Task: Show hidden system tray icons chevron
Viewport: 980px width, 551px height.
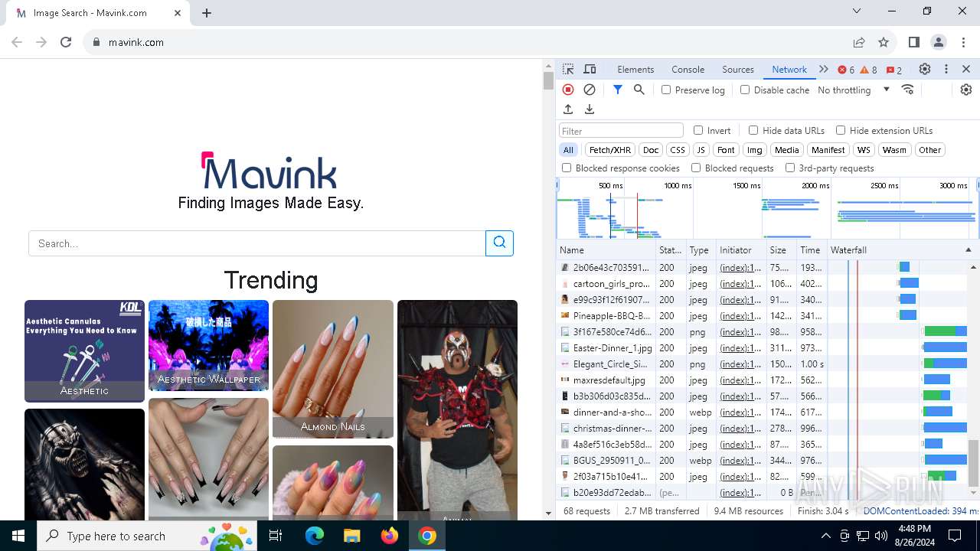Action: pyautogui.click(x=825, y=536)
